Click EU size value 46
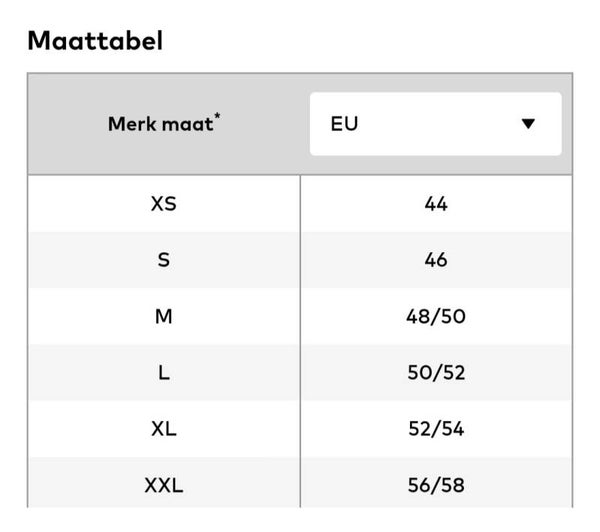 [x=436, y=260]
